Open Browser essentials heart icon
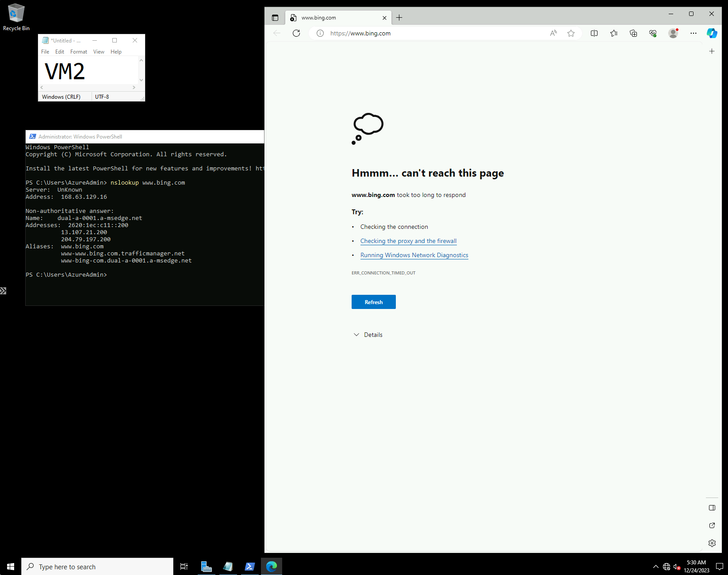Image resolution: width=728 pixels, height=575 pixels. 653,33
